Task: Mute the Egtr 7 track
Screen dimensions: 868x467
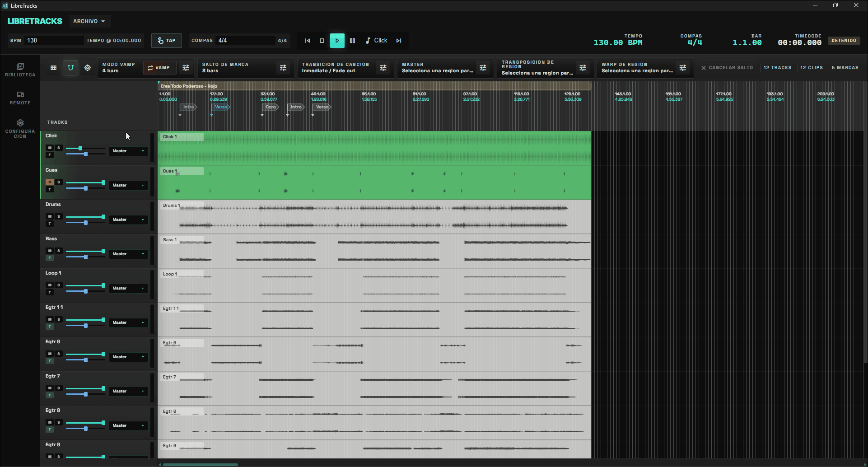Action: 50,388
